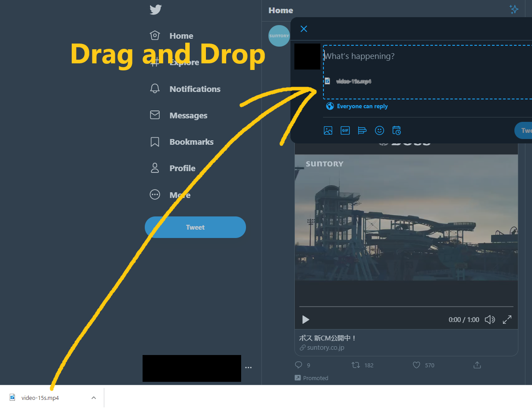
Task: Open the GIF picker in the composer
Action: click(x=345, y=130)
